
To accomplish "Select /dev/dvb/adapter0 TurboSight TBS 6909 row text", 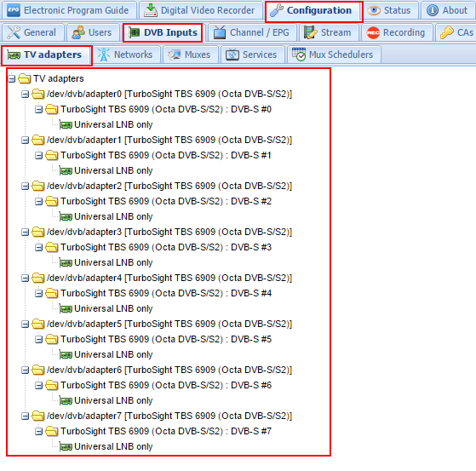I will [x=169, y=95].
